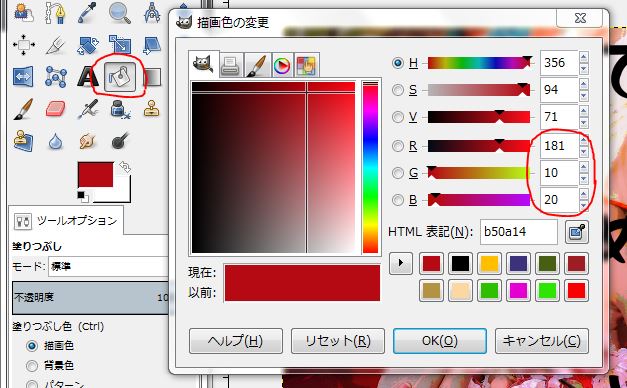Switch to the Watercolor brush tab
The height and width of the screenshot is (388, 627).
(x=257, y=65)
